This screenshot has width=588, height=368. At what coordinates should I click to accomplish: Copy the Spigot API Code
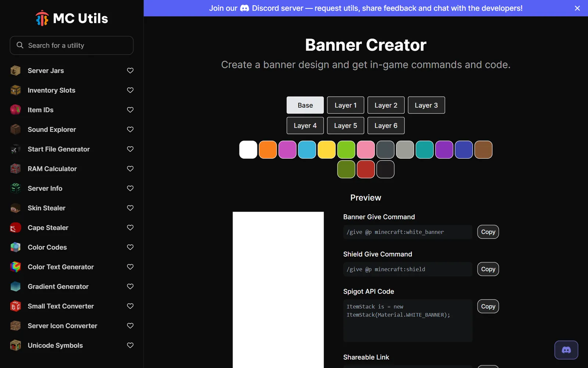coord(488,306)
